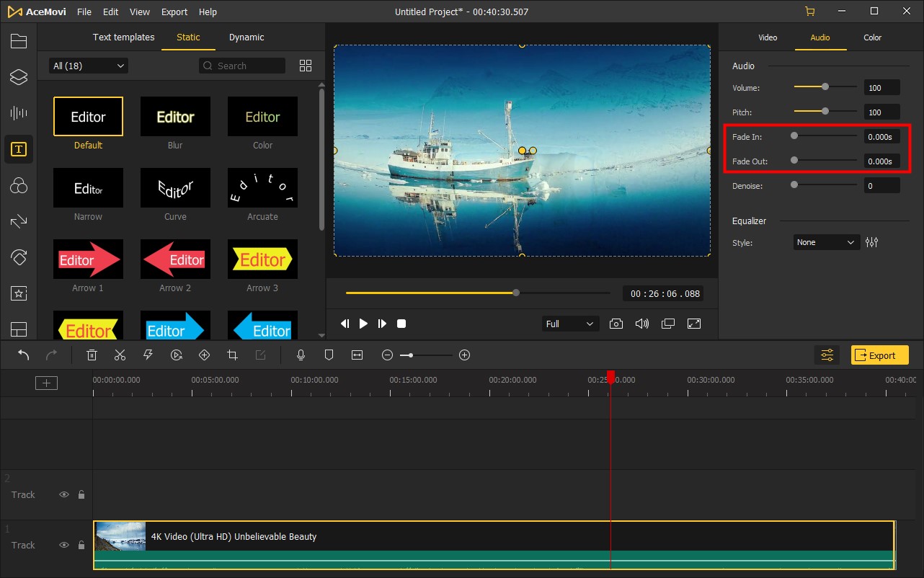
Task: Open the Text panel in sidebar
Action: [x=18, y=149]
